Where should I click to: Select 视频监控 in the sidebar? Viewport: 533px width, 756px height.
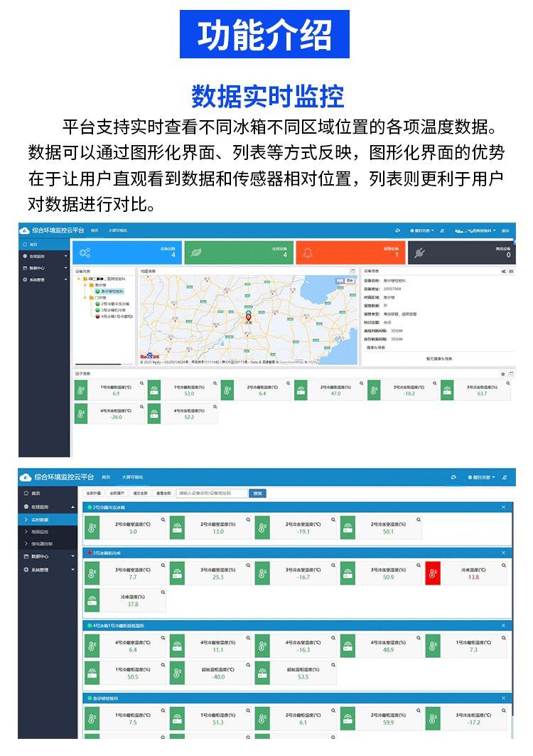[44, 532]
